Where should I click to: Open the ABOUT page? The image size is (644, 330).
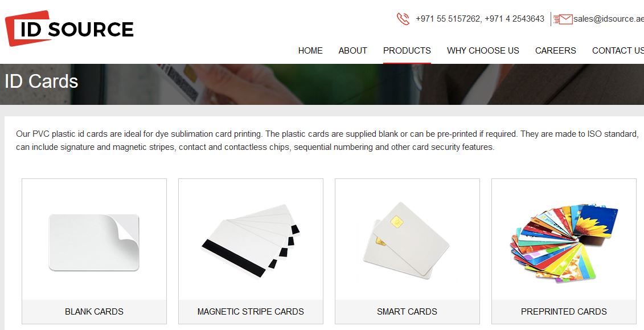pos(353,51)
